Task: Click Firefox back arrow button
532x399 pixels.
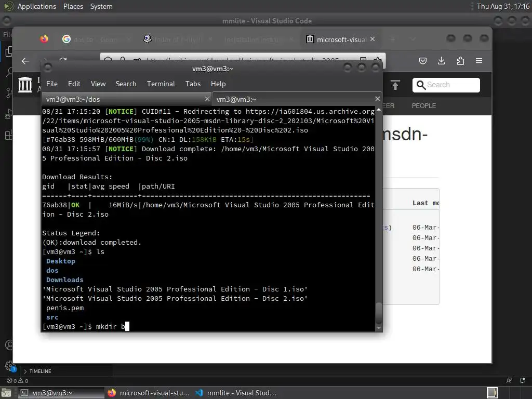Action: click(25, 61)
